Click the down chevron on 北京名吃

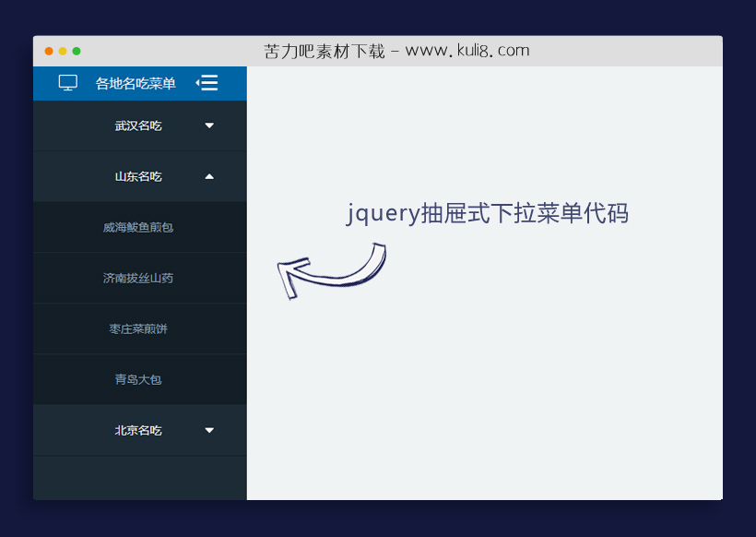(209, 430)
